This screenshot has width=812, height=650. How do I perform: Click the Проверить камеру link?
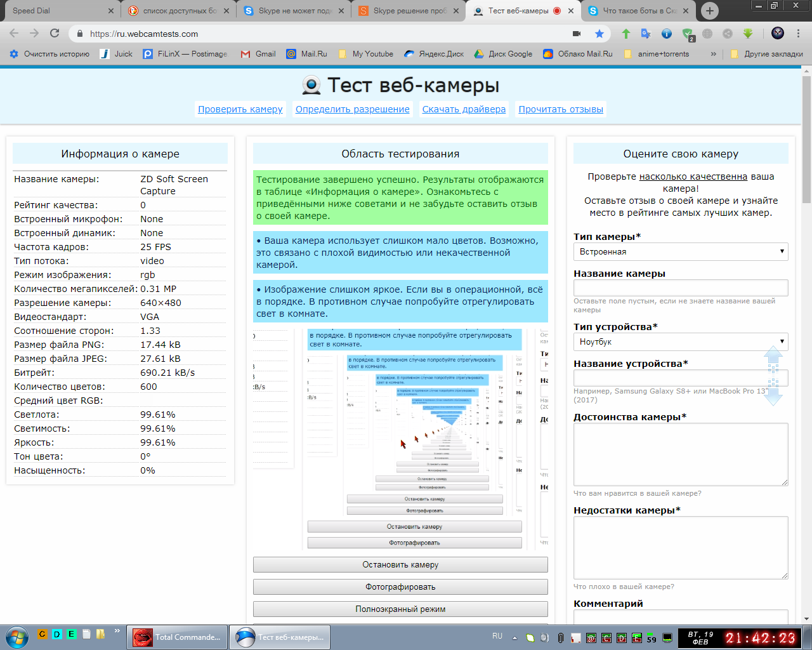point(240,109)
